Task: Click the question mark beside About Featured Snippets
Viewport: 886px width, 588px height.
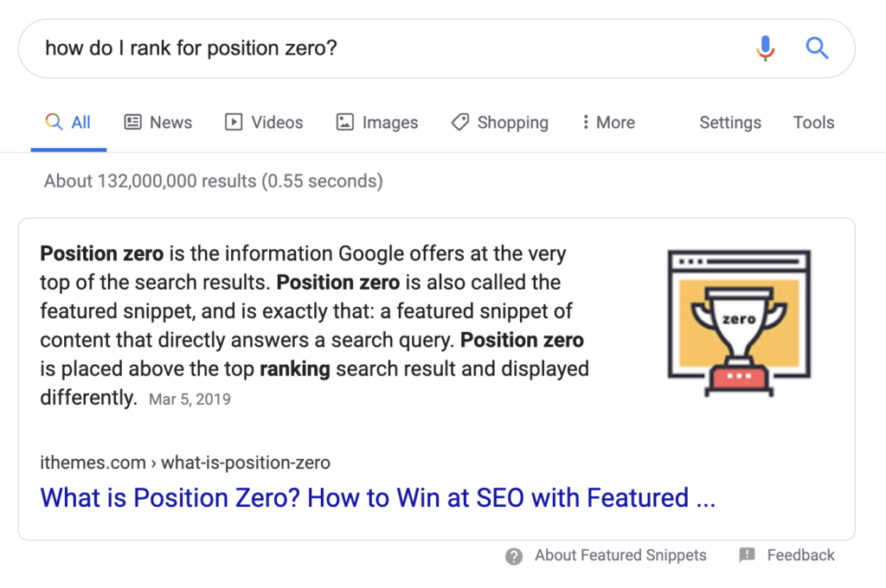Action: (x=514, y=555)
